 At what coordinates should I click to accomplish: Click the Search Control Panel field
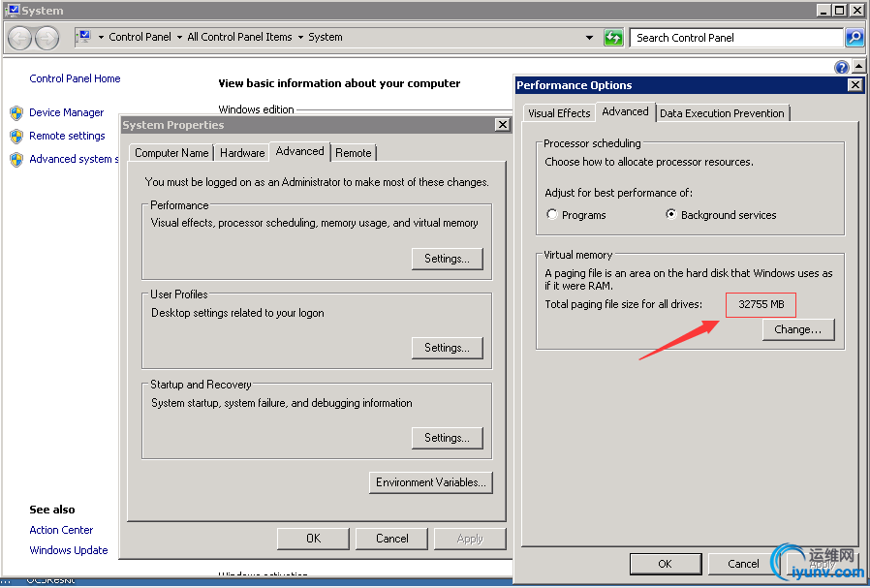pos(736,38)
